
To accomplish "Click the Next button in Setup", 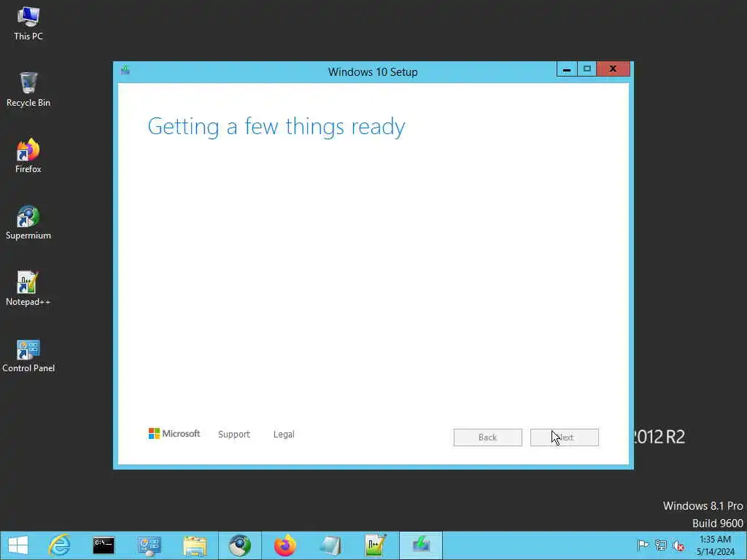I will pyautogui.click(x=564, y=437).
